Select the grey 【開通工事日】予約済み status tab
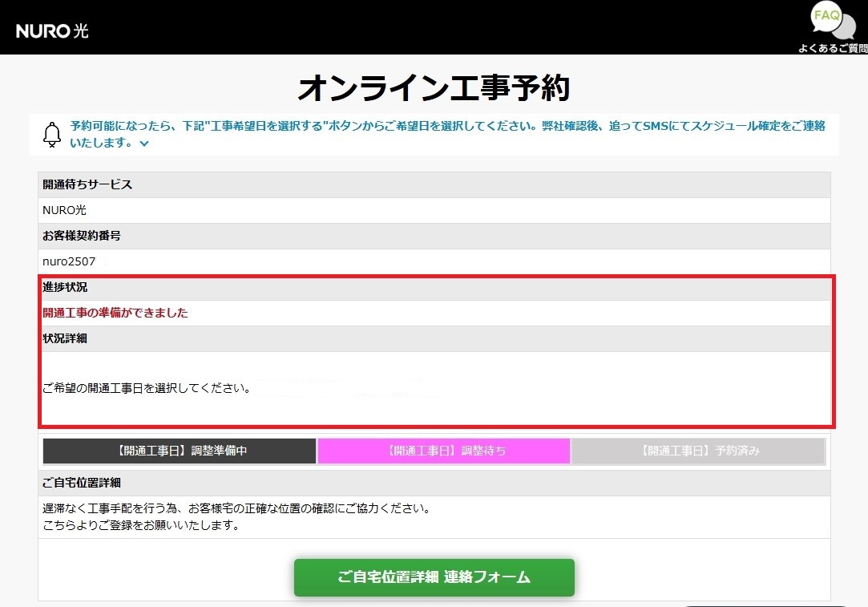This screenshot has width=868, height=607. pyautogui.click(x=698, y=451)
